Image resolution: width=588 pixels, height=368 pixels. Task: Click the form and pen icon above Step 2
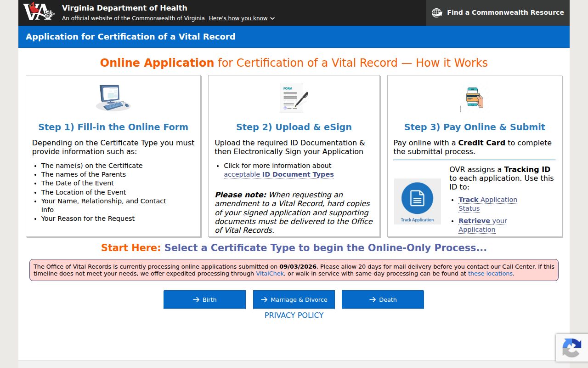point(294,98)
